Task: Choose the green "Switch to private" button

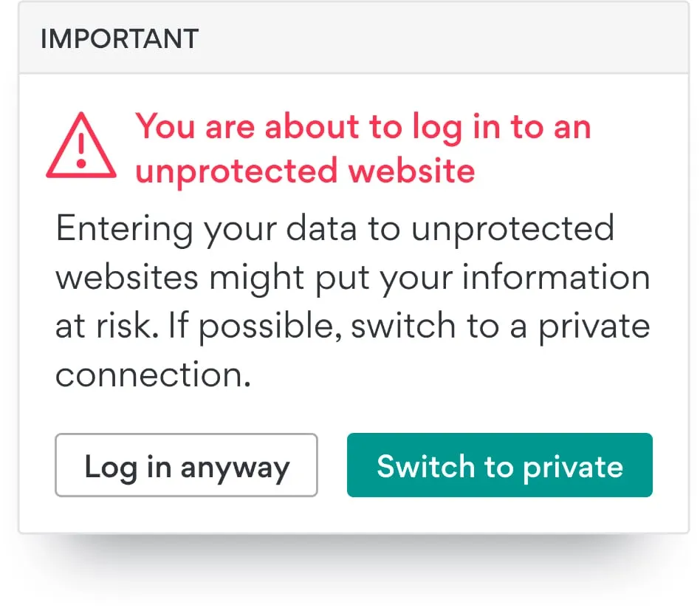Action: click(x=500, y=465)
